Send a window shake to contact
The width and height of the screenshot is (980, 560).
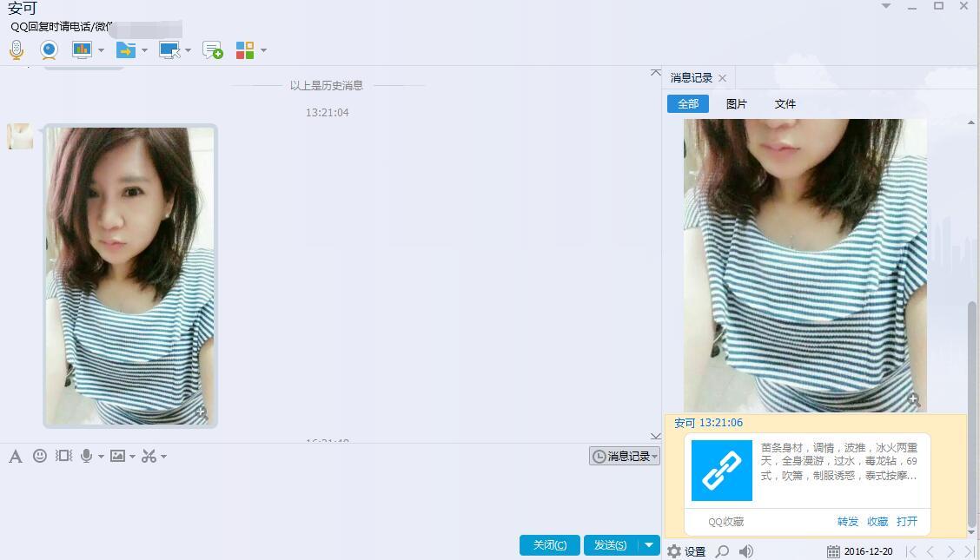click(x=63, y=456)
